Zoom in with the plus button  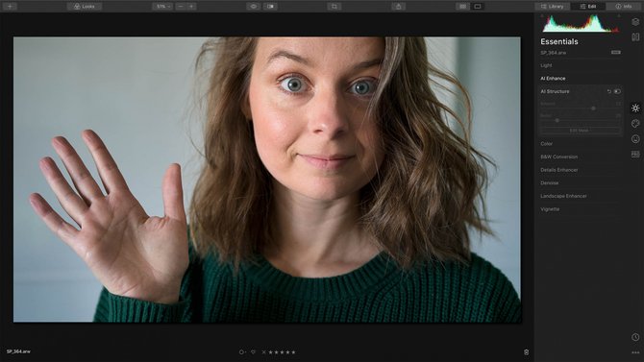coord(191,6)
